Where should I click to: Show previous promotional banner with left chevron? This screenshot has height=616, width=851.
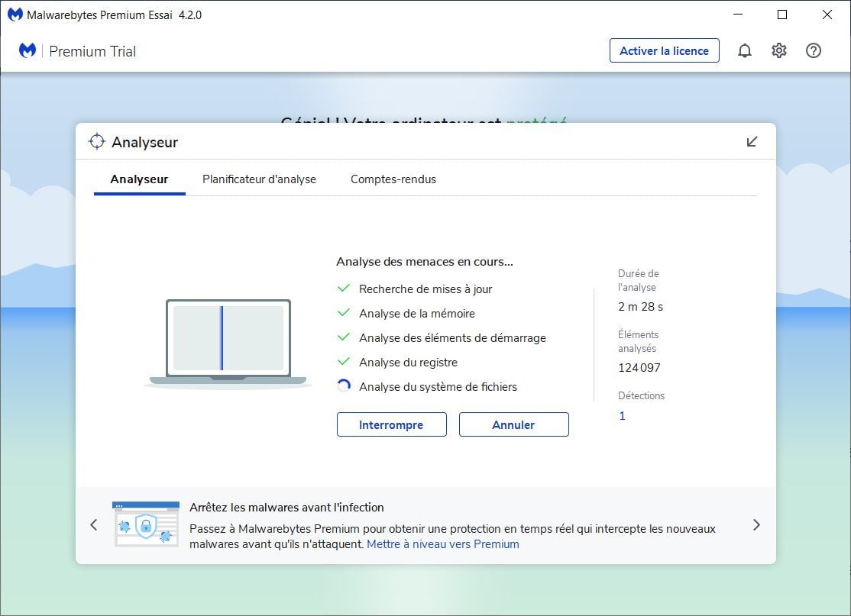point(94,524)
